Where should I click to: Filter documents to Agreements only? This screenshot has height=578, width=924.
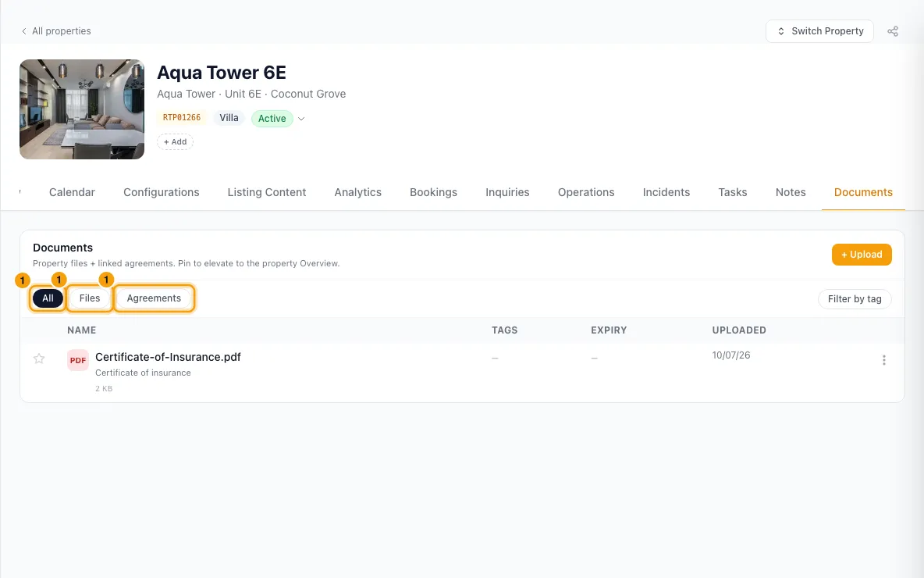coord(154,298)
